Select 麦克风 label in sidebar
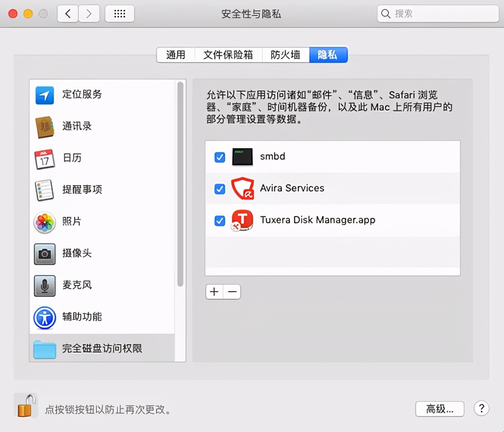This screenshot has height=432, width=504. tap(77, 285)
